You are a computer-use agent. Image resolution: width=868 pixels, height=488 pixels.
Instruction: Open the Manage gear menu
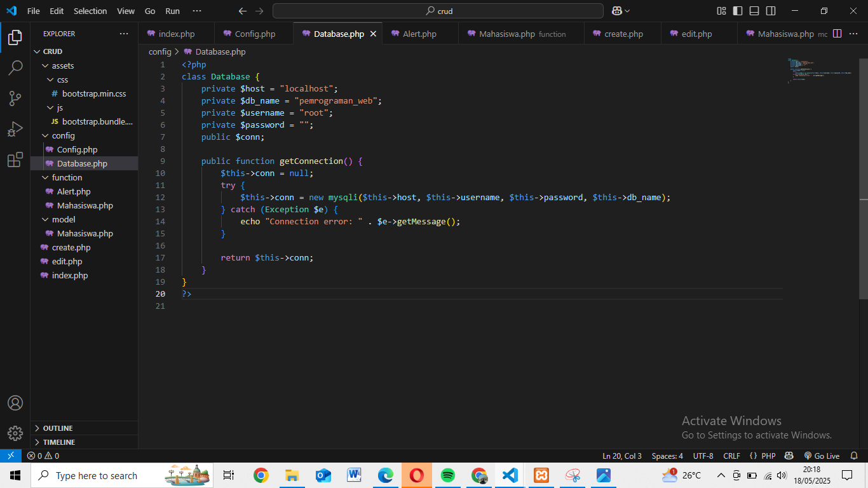pyautogui.click(x=15, y=433)
